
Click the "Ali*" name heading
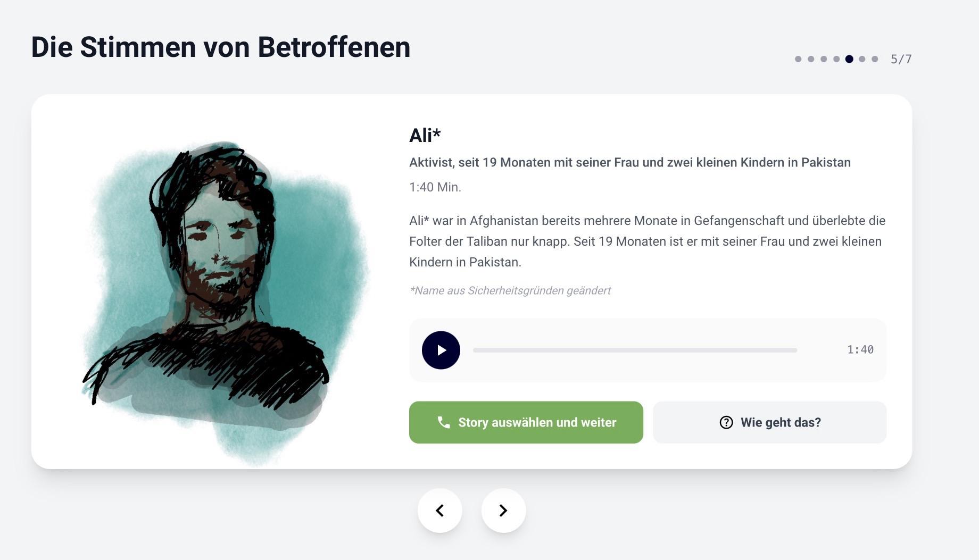pyautogui.click(x=425, y=136)
